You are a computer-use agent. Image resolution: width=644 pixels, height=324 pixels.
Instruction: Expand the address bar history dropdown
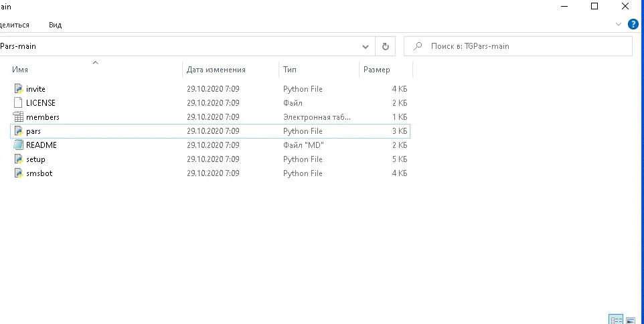(365, 46)
